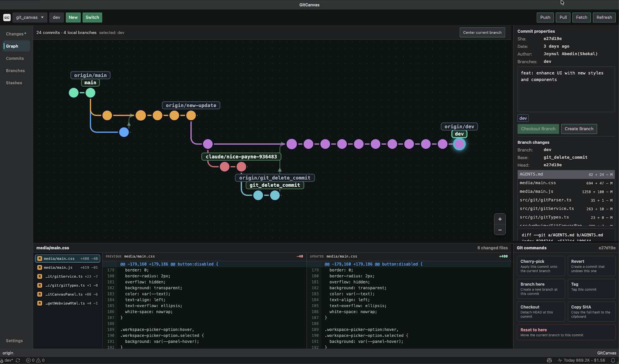
Task: Click the Pull button
Action: point(563,17)
